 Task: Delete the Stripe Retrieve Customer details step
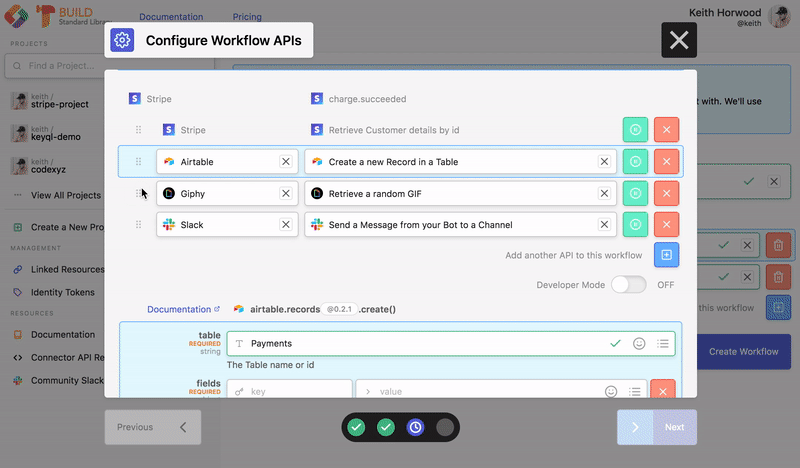point(666,130)
